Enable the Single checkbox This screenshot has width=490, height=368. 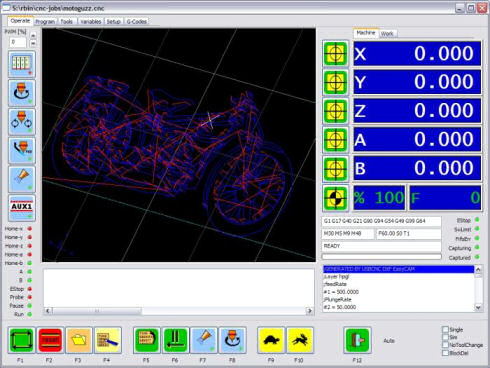[x=445, y=329]
